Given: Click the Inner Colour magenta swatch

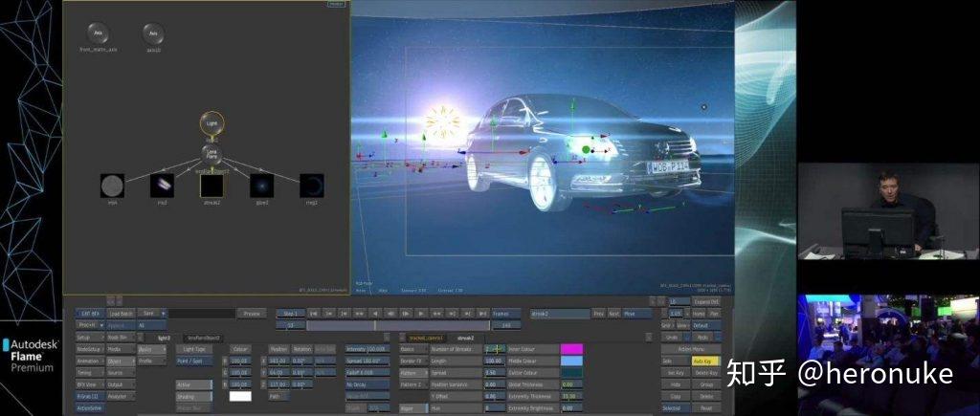Looking at the screenshot, I should pyautogui.click(x=572, y=349).
